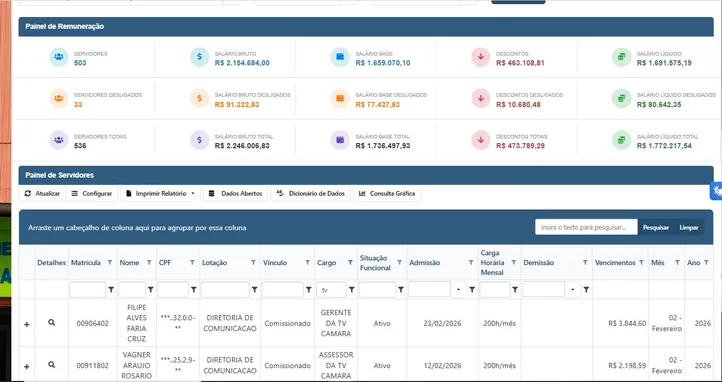Open Consulta Gráfica
The width and height of the screenshot is (722, 382).
tap(387, 194)
